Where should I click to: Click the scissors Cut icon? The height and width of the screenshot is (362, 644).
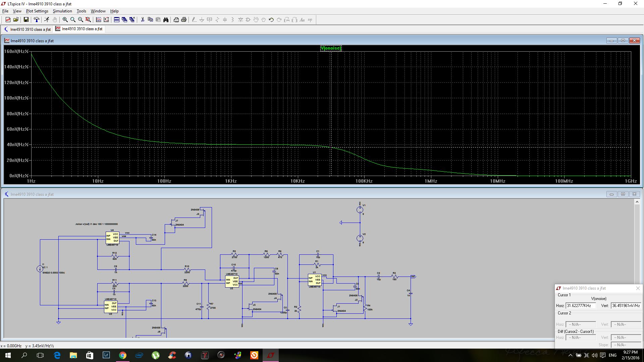click(143, 20)
